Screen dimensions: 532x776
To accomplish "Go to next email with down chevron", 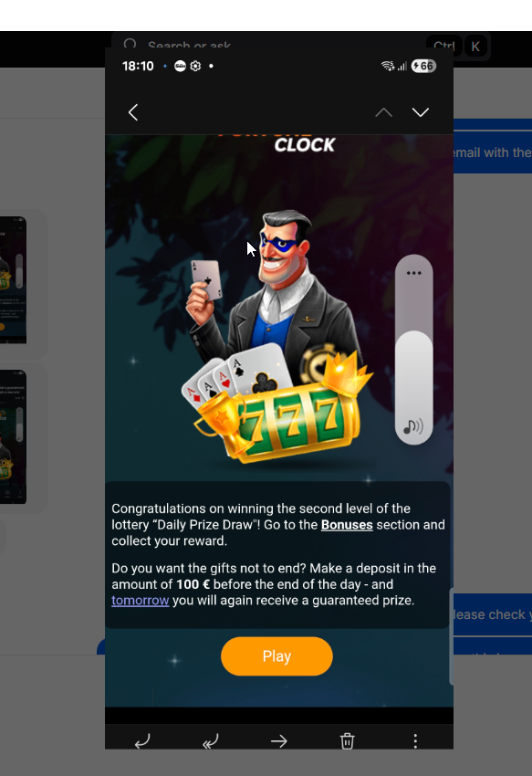I will [421, 112].
